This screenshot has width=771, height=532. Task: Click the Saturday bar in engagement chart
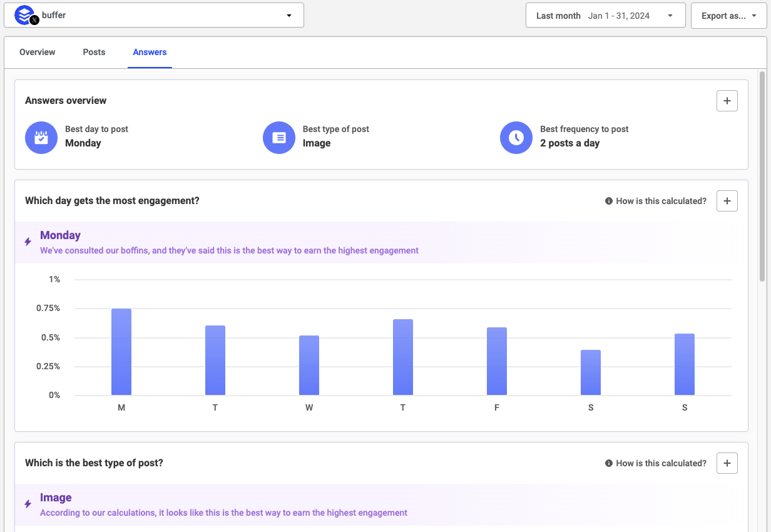(x=591, y=372)
